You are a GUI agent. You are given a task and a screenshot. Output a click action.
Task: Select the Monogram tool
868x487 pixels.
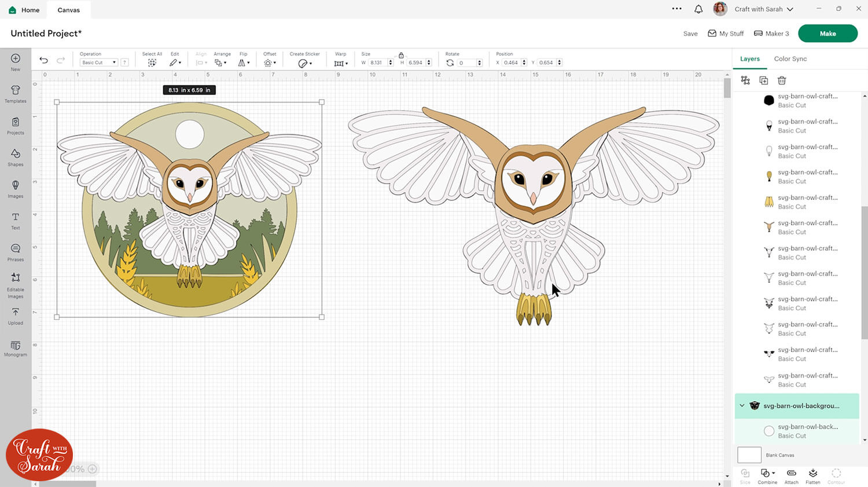pos(15,346)
